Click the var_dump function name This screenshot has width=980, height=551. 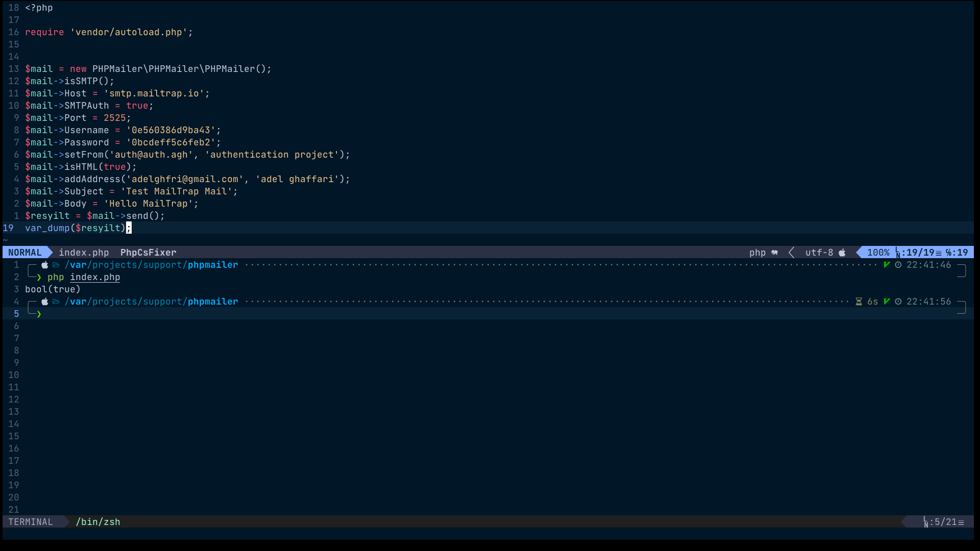pos(47,228)
